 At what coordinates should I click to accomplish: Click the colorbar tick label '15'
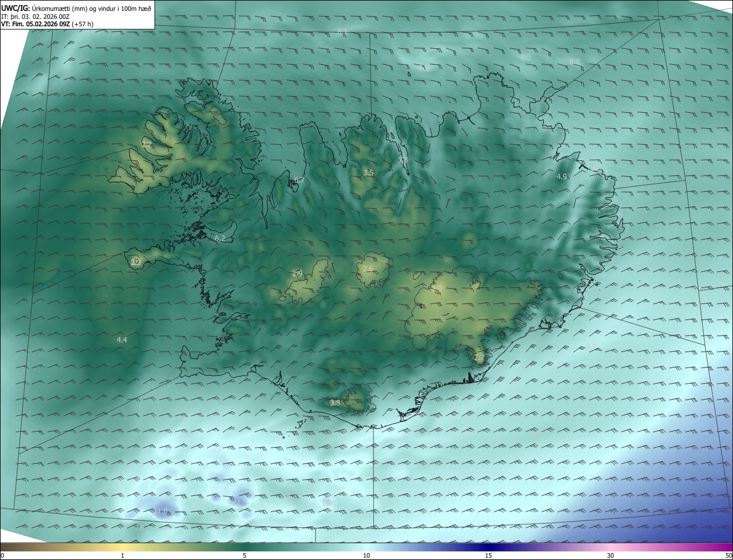tap(488, 555)
